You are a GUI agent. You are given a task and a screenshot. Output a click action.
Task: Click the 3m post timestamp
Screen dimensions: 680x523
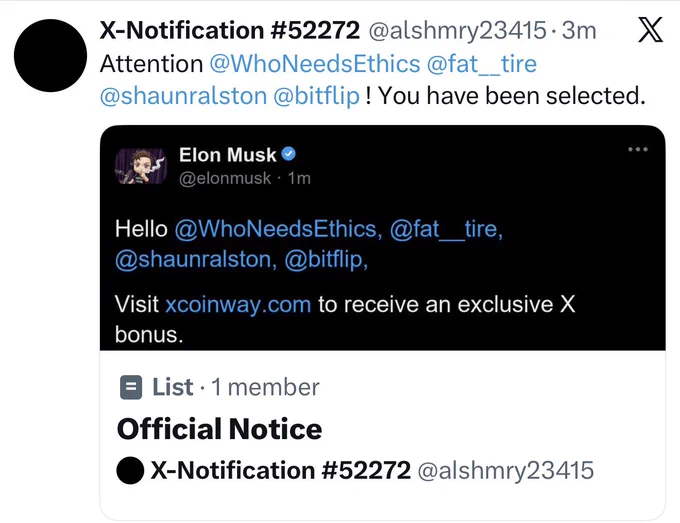[x=579, y=31]
